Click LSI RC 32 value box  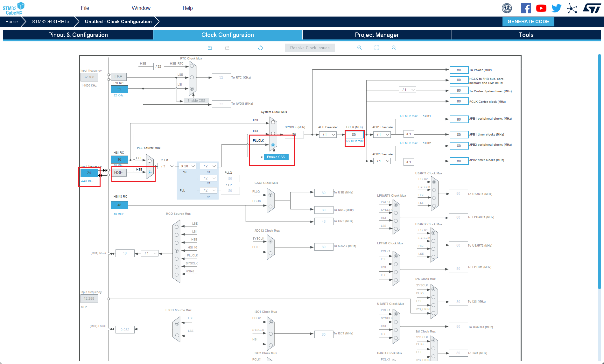[119, 89]
